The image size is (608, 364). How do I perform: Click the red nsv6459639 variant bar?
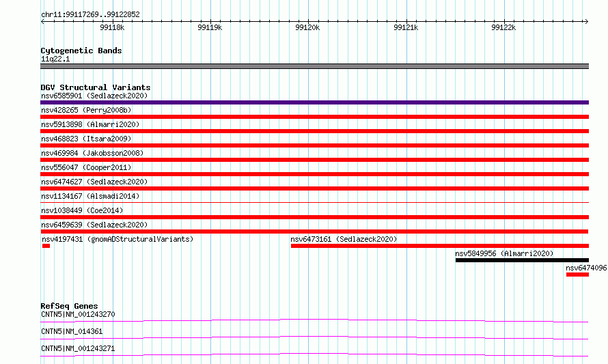point(314,232)
